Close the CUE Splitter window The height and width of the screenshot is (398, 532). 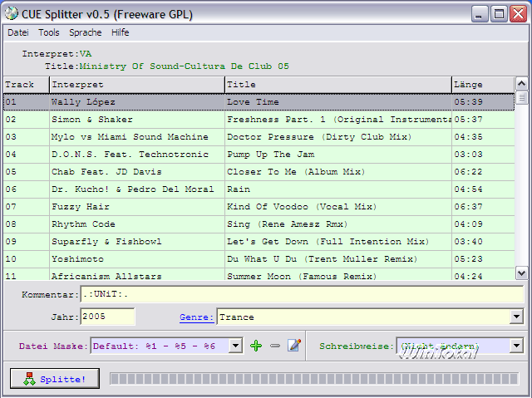(x=518, y=14)
